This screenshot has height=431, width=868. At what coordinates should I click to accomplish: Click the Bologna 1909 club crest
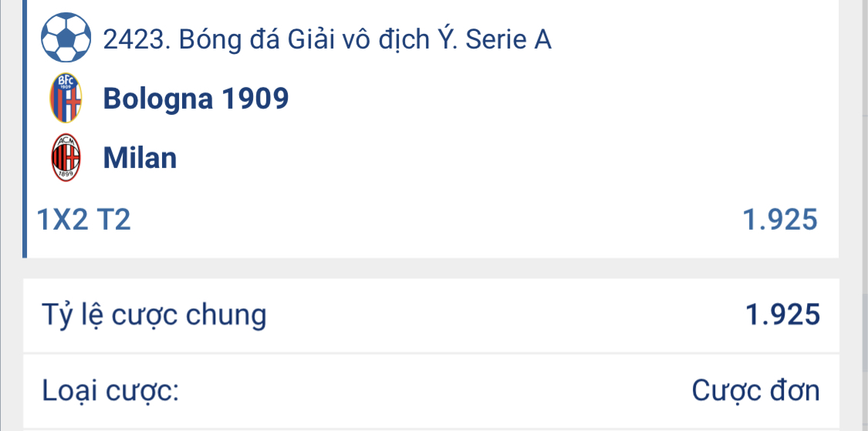(65, 98)
